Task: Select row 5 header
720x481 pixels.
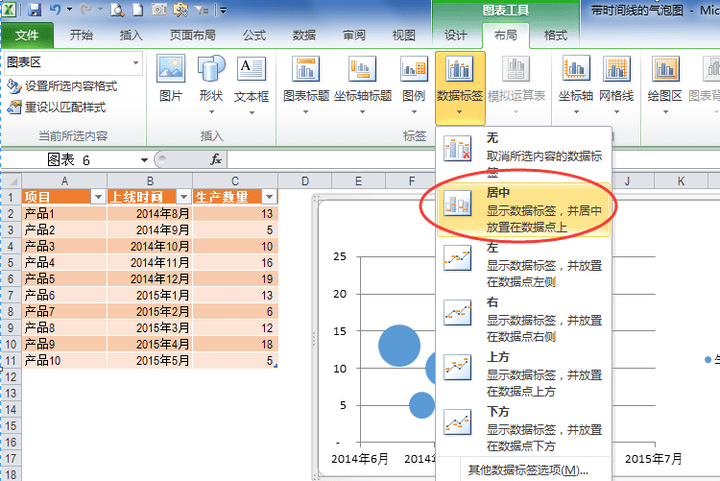Action: 11,263
